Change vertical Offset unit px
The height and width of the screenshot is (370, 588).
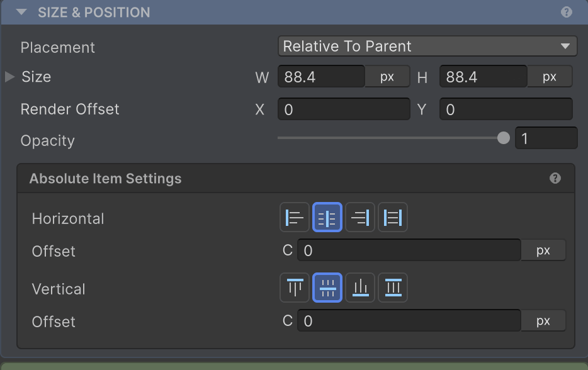coord(543,320)
